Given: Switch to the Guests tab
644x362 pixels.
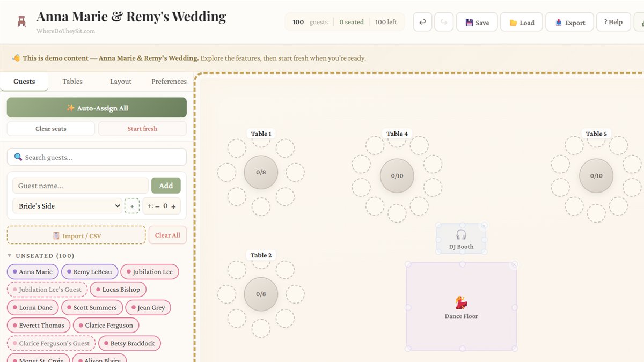Looking at the screenshot, I should point(24,82).
